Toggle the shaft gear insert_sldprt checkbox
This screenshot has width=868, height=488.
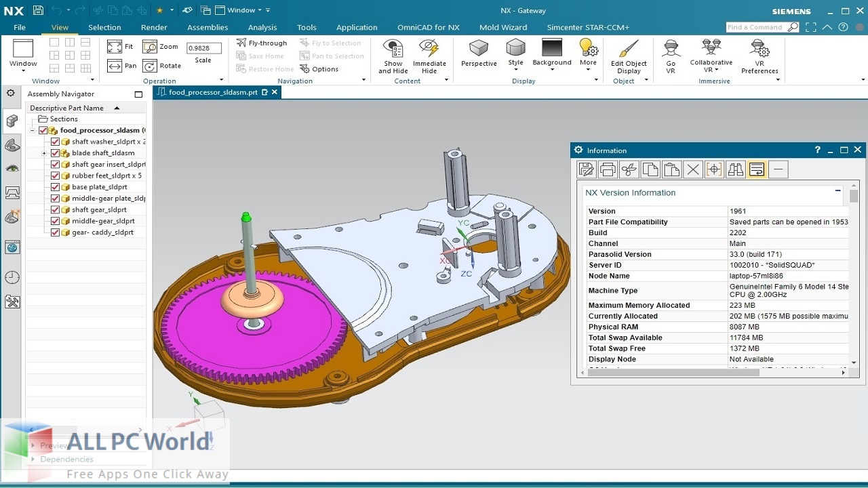56,164
